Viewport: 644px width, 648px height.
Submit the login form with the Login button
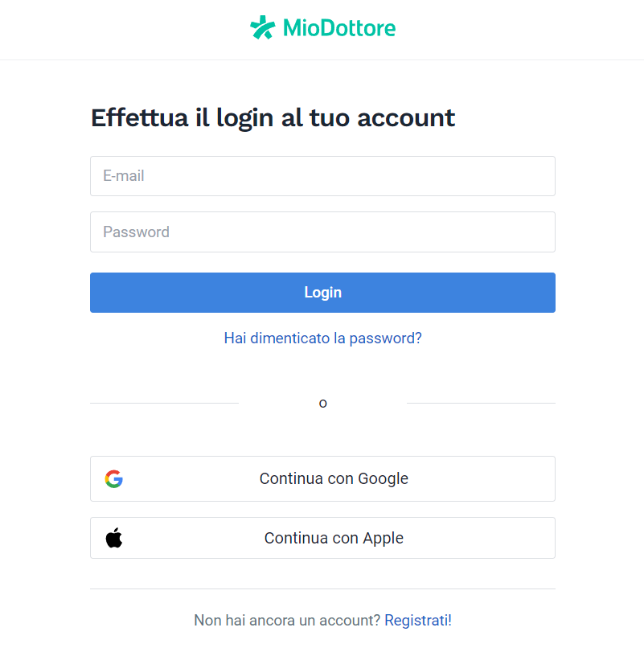[322, 292]
